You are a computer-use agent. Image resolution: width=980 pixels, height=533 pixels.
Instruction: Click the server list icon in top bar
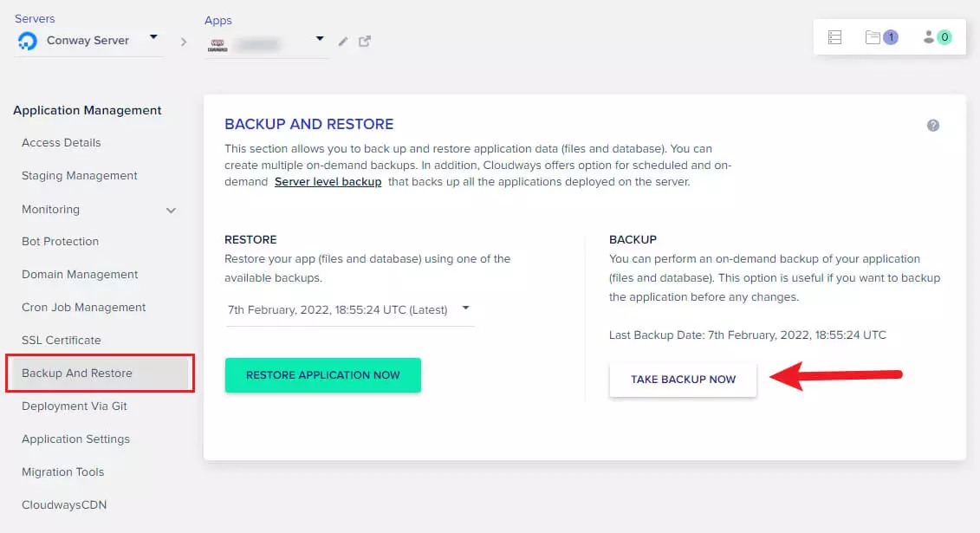click(834, 37)
